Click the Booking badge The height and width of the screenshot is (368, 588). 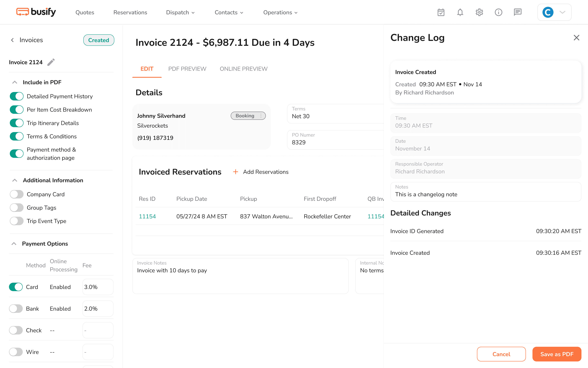tap(248, 116)
